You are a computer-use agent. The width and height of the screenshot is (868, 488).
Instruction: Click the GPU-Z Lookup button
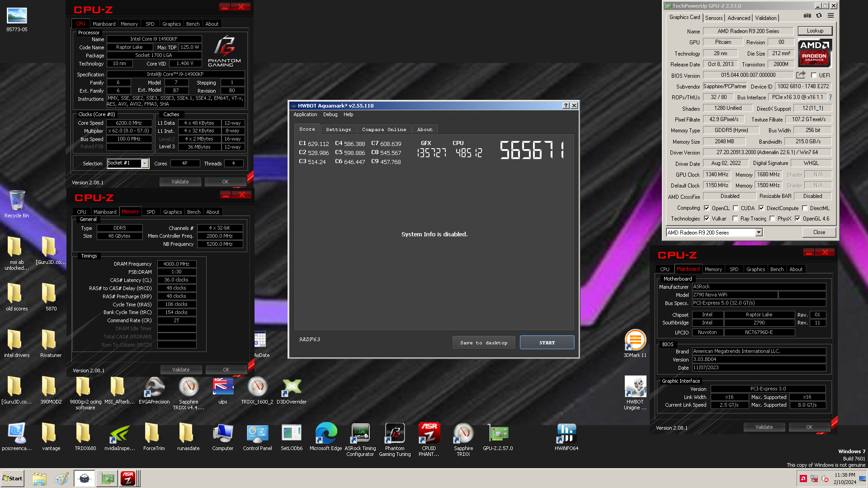pos(815,31)
